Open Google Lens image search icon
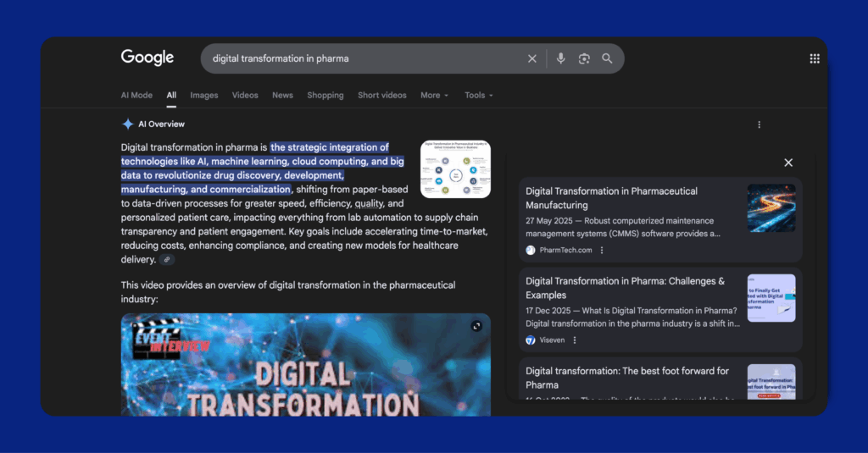868x453 pixels. point(584,58)
